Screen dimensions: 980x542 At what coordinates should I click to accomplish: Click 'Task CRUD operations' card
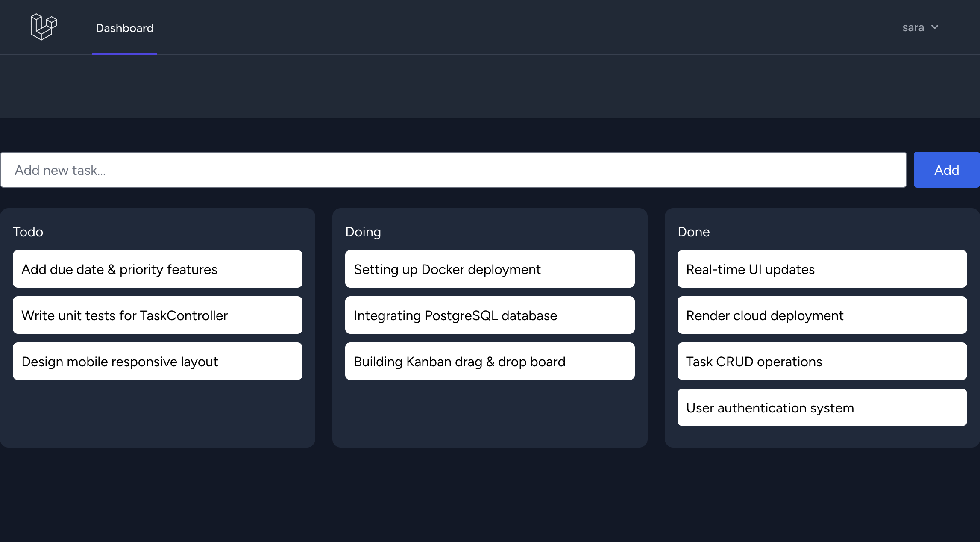(x=822, y=361)
